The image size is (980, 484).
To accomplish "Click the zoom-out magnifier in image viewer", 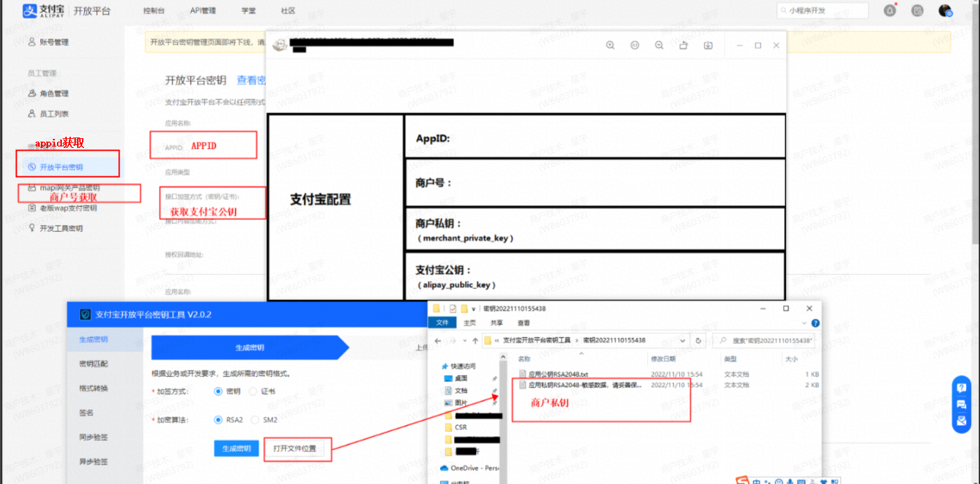I will (659, 45).
